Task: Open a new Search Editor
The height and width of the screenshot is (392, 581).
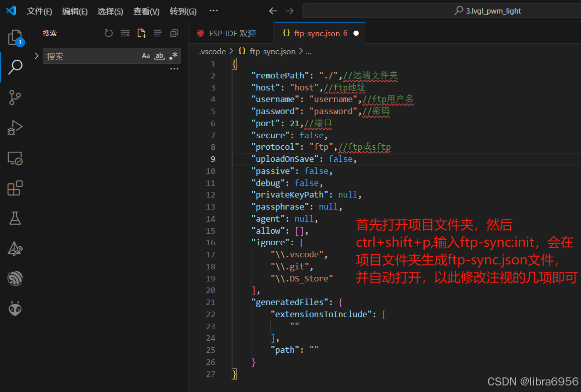Action: coord(141,33)
